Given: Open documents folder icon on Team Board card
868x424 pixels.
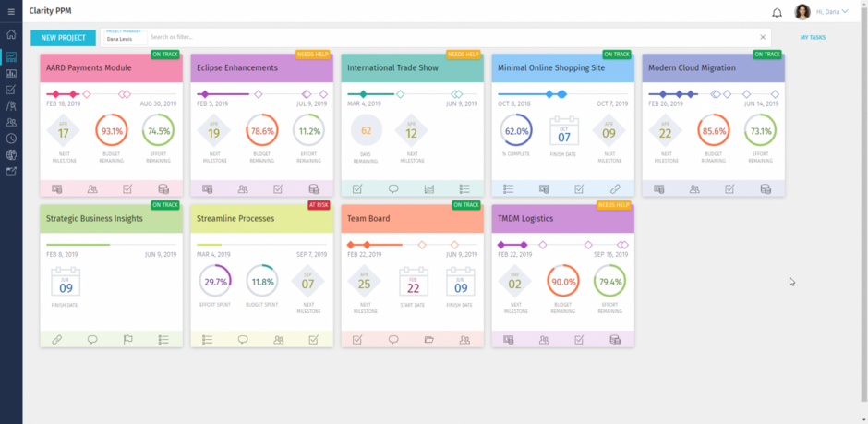Looking at the screenshot, I should coord(428,340).
